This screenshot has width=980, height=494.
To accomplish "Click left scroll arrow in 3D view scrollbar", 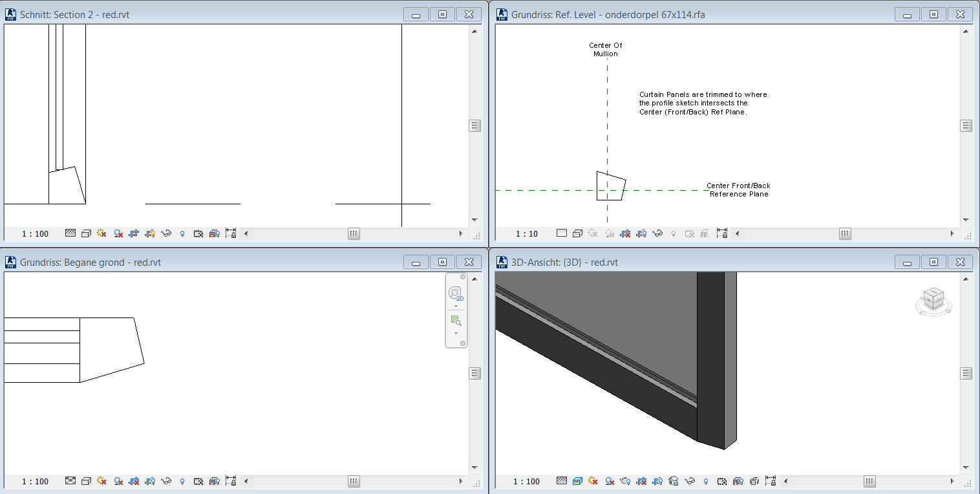I will coord(787,481).
